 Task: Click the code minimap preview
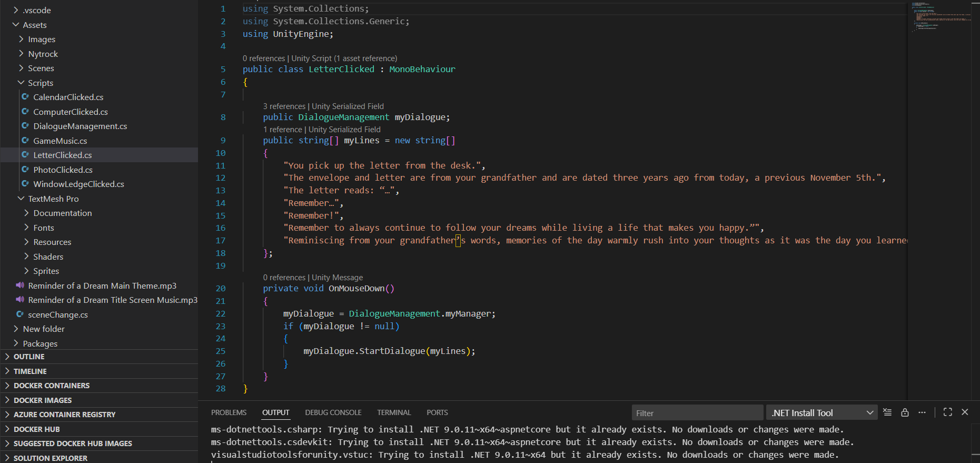pyautogui.click(x=941, y=17)
